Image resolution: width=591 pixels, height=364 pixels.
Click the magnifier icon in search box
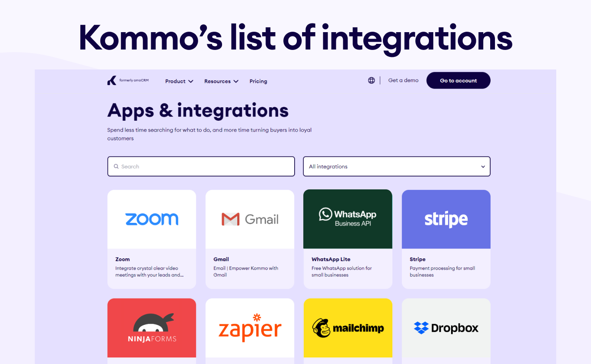[116, 166]
